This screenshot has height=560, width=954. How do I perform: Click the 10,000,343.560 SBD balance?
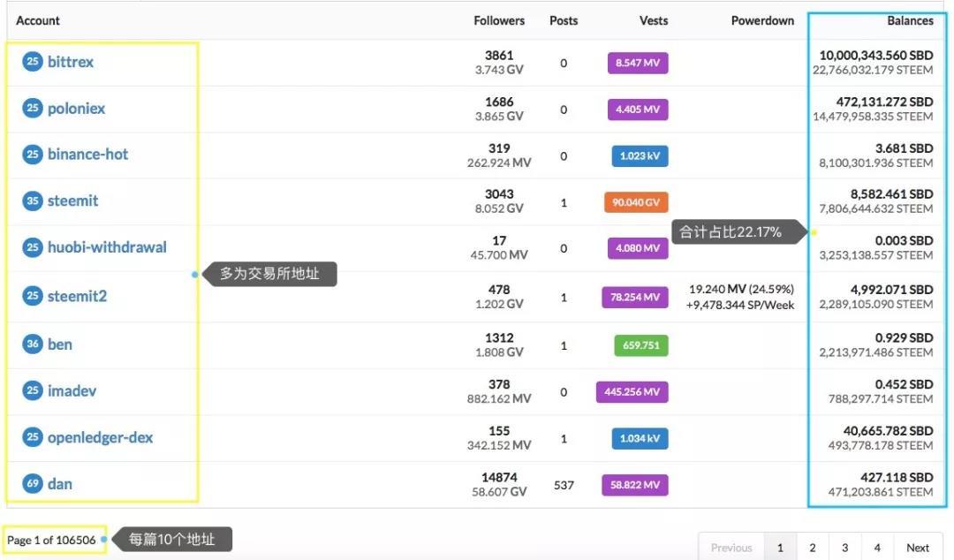click(876, 56)
